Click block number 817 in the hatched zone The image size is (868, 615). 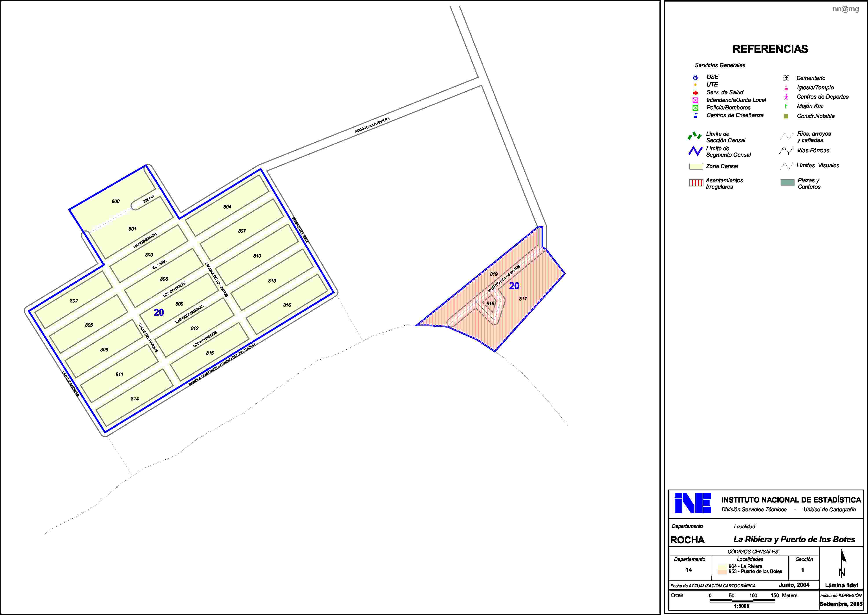click(523, 299)
